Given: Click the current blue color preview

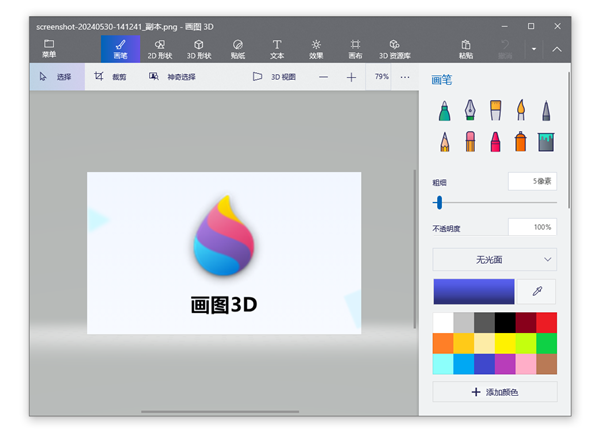Looking at the screenshot, I should coord(474,292).
